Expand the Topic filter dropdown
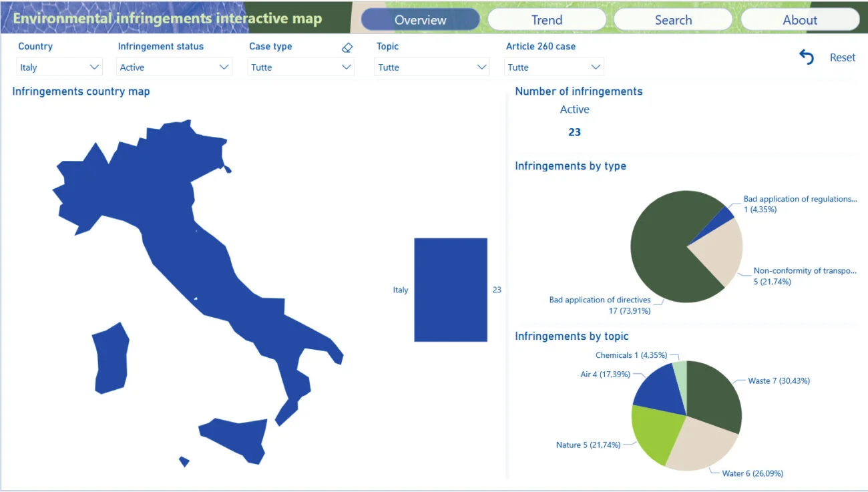 431,67
